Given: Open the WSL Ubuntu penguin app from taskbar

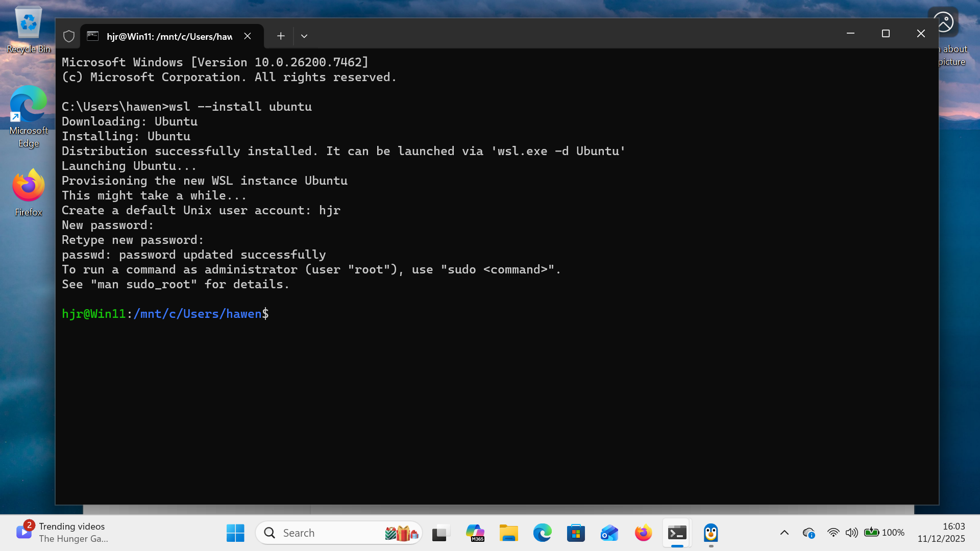Looking at the screenshot, I should click(x=710, y=533).
